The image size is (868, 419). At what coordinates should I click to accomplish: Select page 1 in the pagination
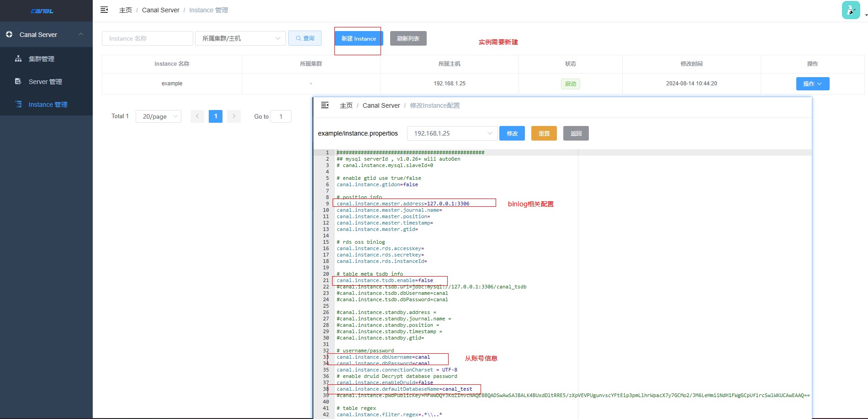tap(216, 116)
